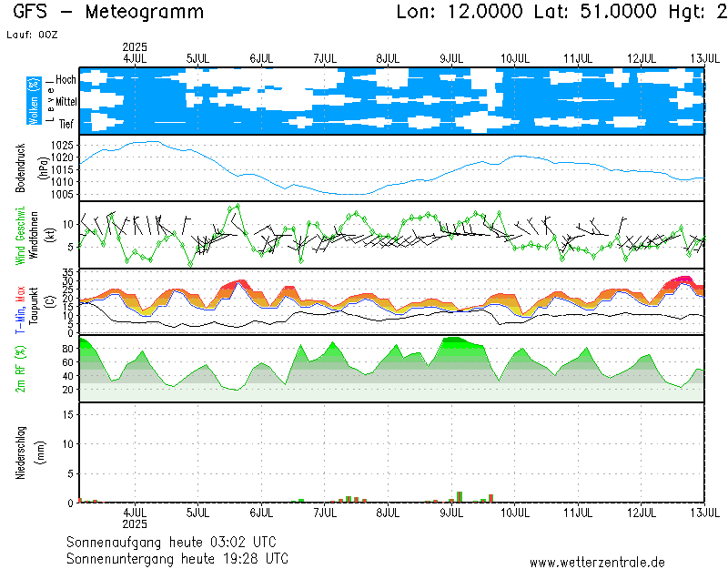Select the 'Mittel' cloud level label
Screen dimensions: 728x569
(x=66, y=101)
